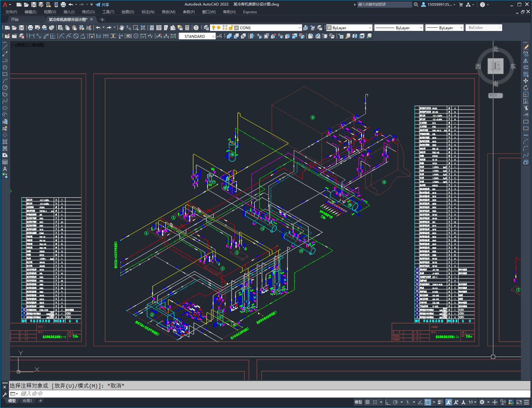The width and height of the screenshot is (532, 408).
Task: Toggle Ortho mode in status bar
Action: click(388, 402)
